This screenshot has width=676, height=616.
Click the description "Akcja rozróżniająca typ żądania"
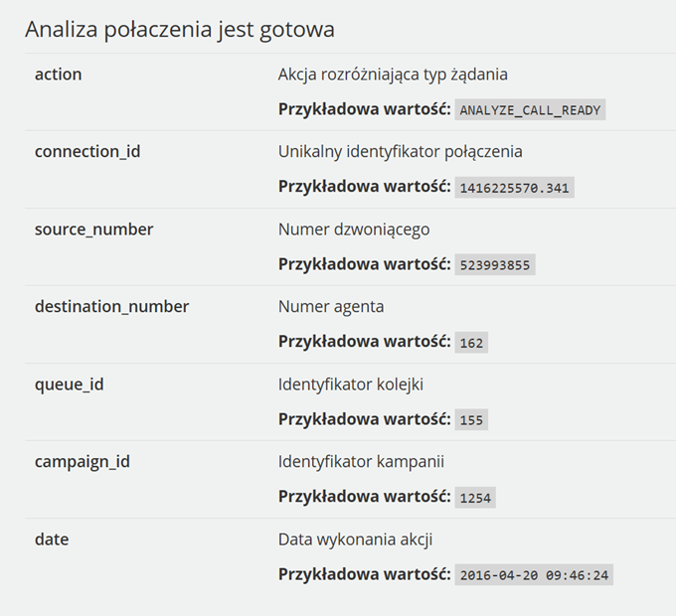tap(393, 75)
